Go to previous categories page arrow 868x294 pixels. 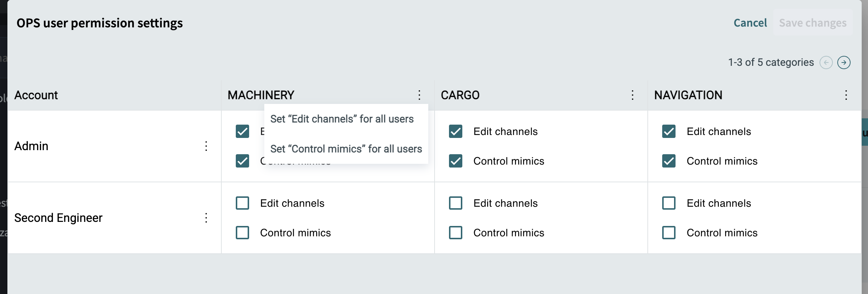click(826, 62)
